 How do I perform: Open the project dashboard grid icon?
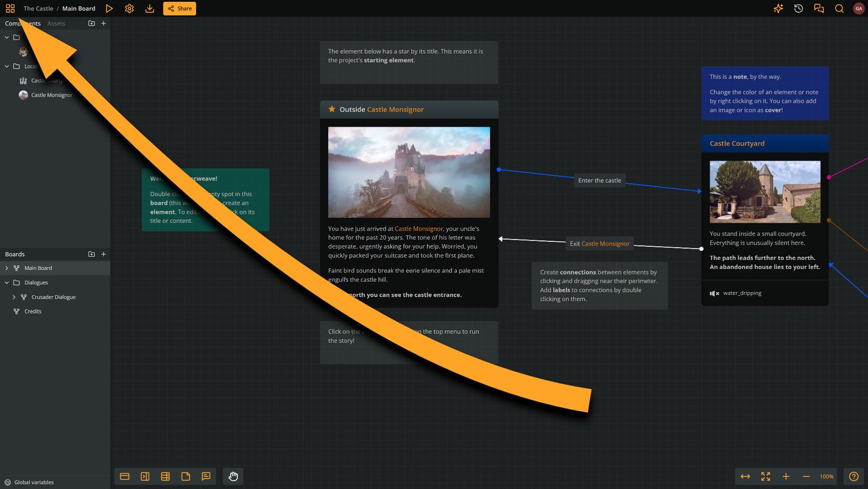click(10, 9)
